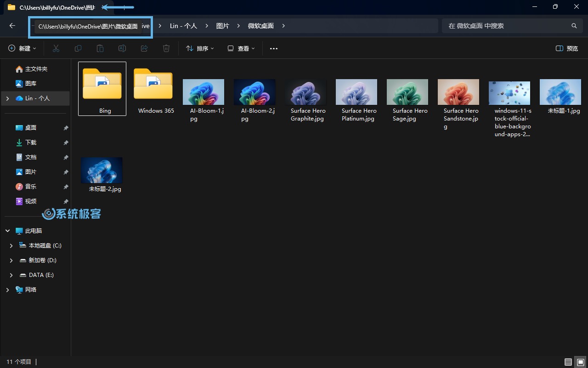Screen dimensions: 588x368
Task: Click the Share icon in toolbar
Action: point(144,48)
